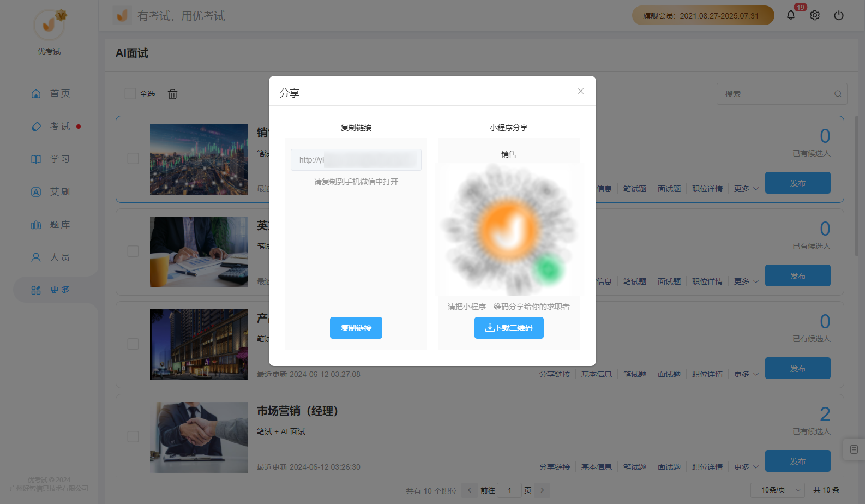Expand 更多 dropdown on 市场营销（经理） card
This screenshot has height=504, width=865.
[746, 467]
